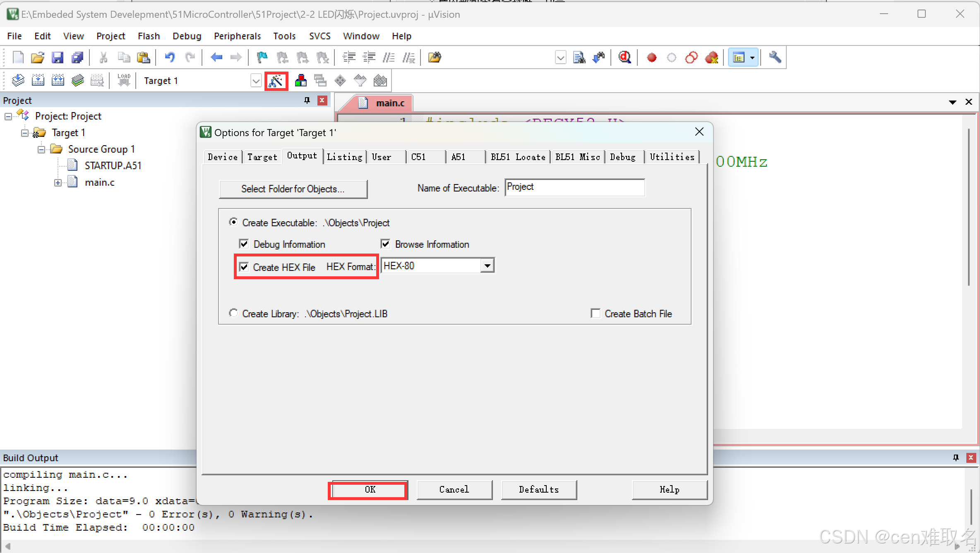Click the Insert Breakpoint red dot icon
Image resolution: width=980 pixels, height=553 pixels.
(651, 57)
